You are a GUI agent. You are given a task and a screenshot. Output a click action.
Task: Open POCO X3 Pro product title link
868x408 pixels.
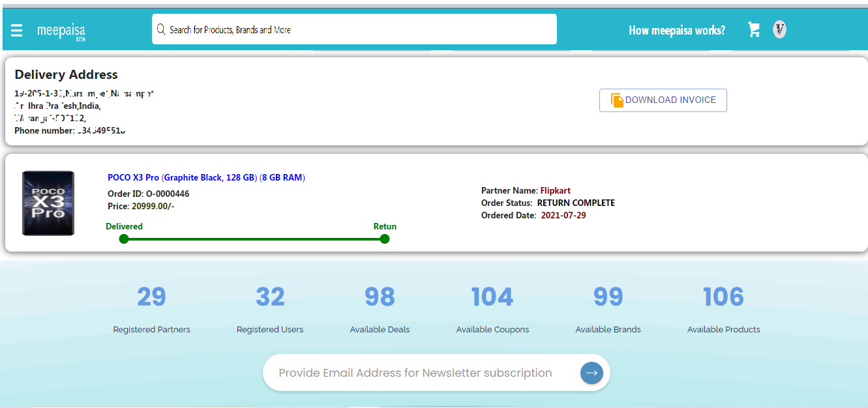click(x=206, y=177)
